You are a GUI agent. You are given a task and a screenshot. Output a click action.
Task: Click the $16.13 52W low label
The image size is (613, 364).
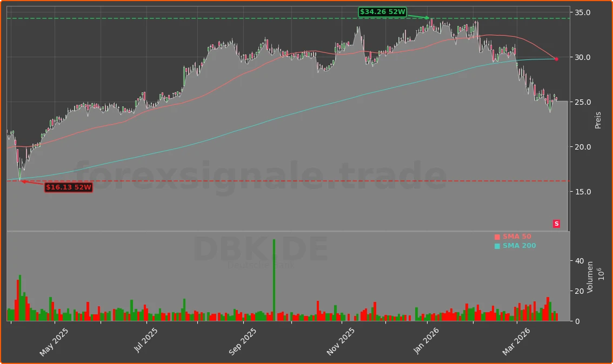(69, 187)
